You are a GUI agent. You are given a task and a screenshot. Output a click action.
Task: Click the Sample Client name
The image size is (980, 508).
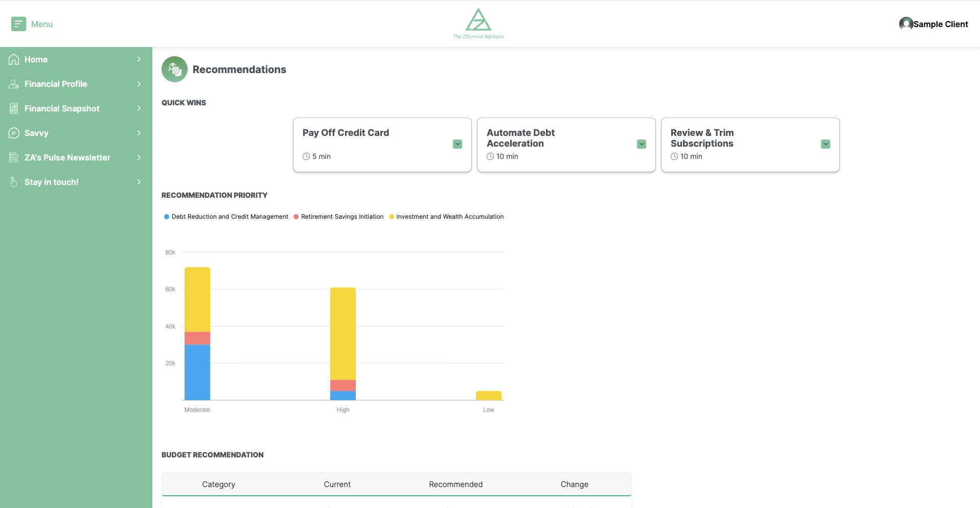941,24
